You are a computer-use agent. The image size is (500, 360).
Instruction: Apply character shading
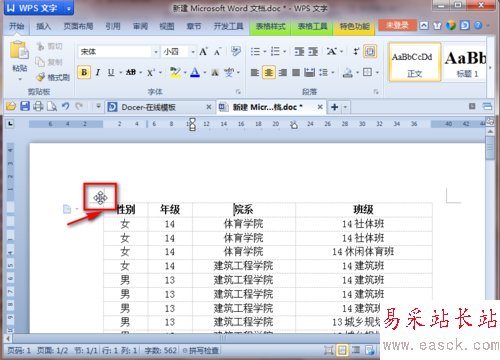tap(215, 72)
